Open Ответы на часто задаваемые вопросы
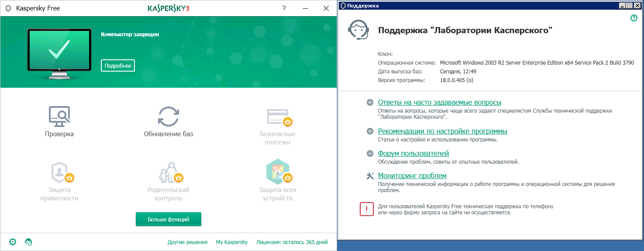Image resolution: width=644 pixels, height=251 pixels. (439, 103)
